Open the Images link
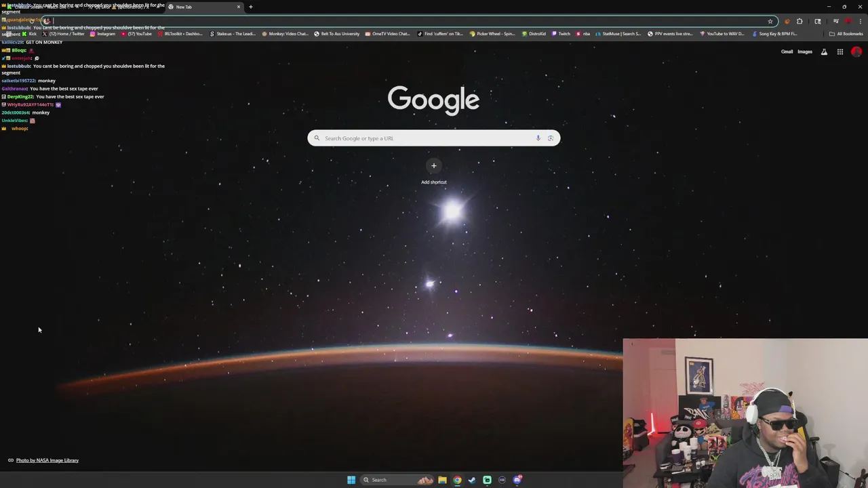This screenshot has width=868, height=488. pyautogui.click(x=805, y=52)
